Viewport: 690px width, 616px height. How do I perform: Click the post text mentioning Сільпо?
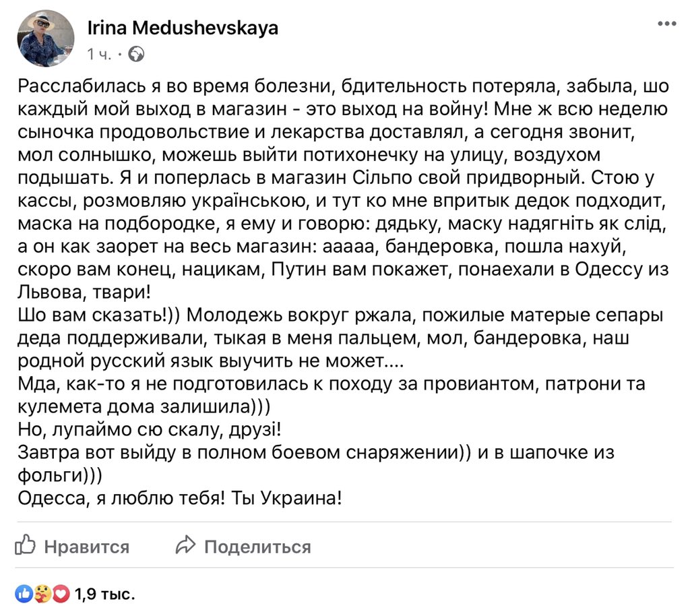coord(336,178)
